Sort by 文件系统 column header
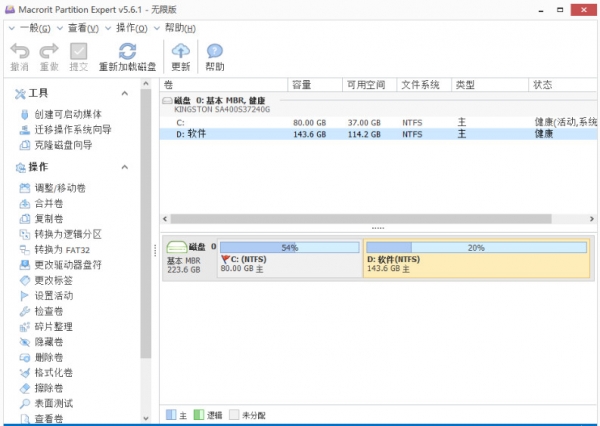This screenshot has width=600, height=426. tap(424, 85)
